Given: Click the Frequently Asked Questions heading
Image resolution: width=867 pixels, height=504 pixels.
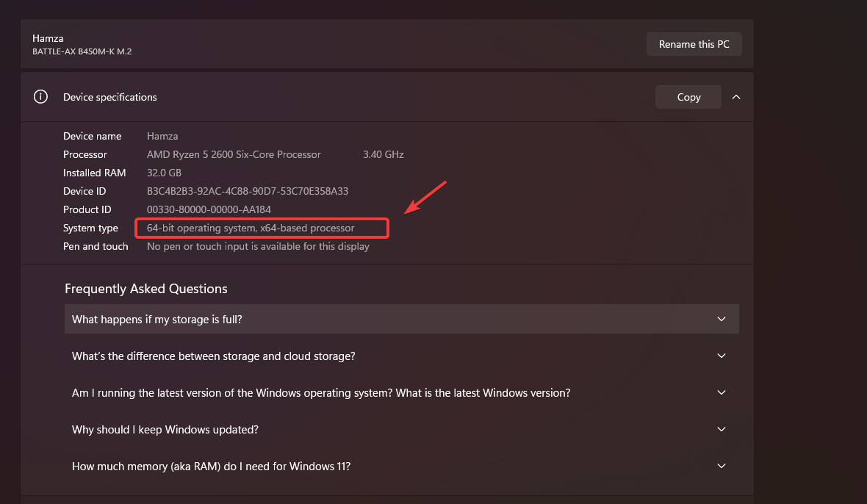Looking at the screenshot, I should 146,289.
